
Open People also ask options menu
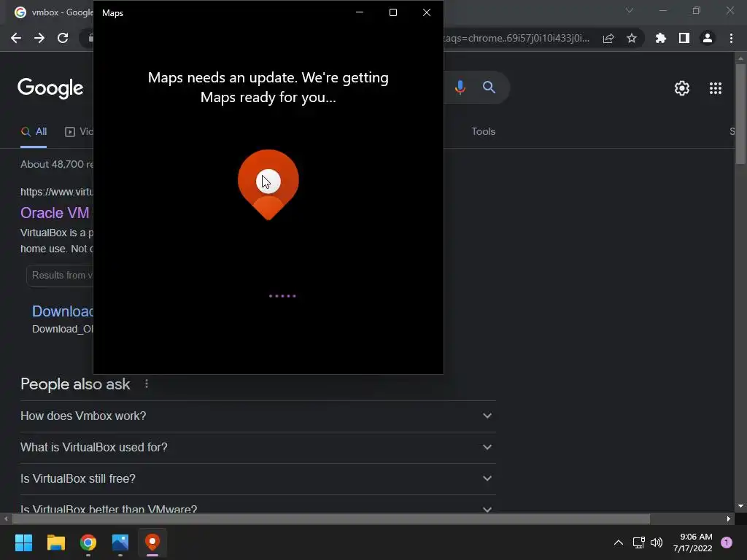(146, 384)
